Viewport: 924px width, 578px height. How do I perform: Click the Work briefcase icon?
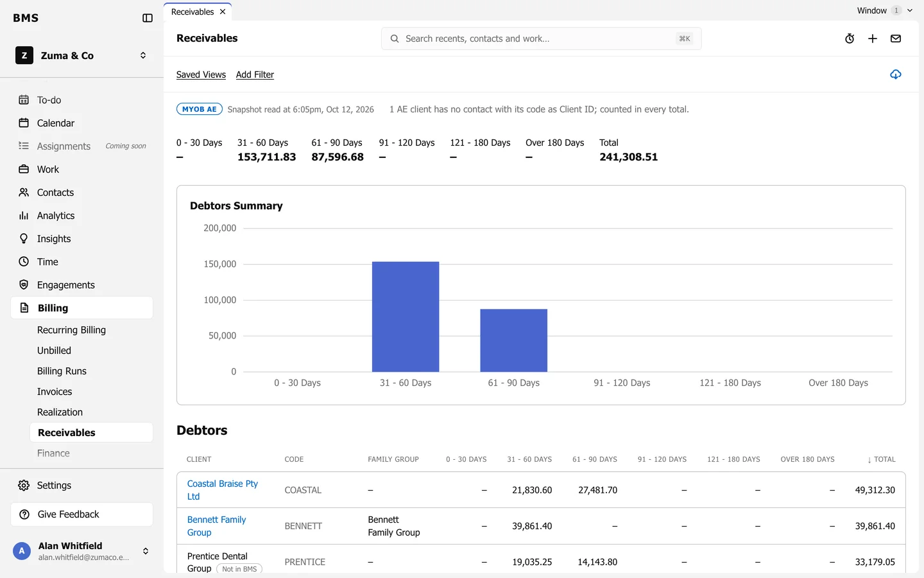(24, 170)
